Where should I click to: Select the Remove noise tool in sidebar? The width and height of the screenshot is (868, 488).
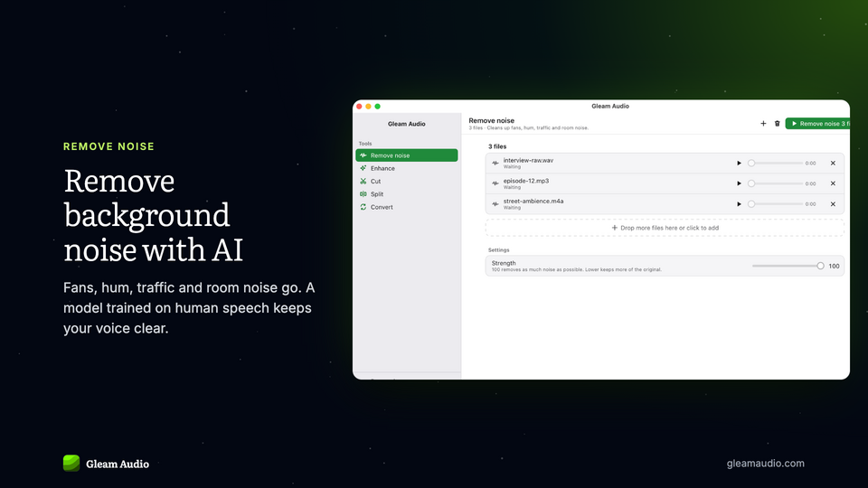(406, 155)
